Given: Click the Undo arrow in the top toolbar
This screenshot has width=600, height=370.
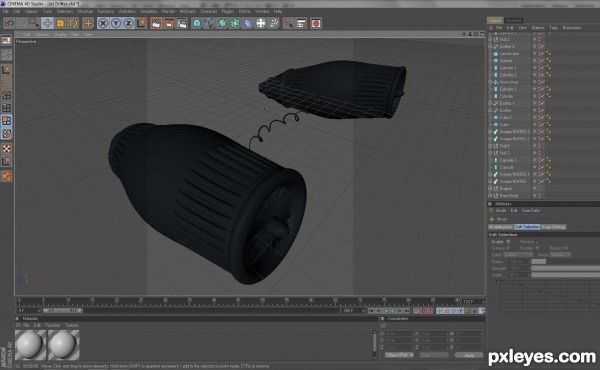Looking at the screenshot, I should coord(9,23).
